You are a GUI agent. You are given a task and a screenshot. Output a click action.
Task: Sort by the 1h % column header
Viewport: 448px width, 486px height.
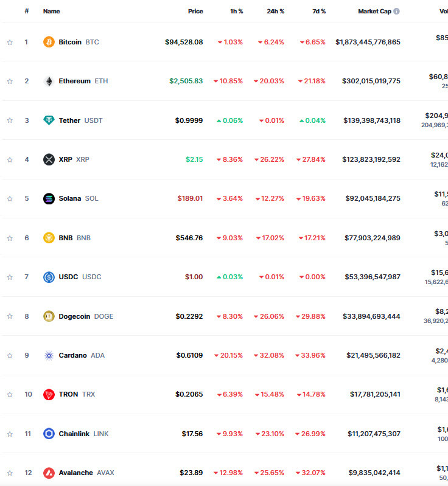pyautogui.click(x=236, y=11)
